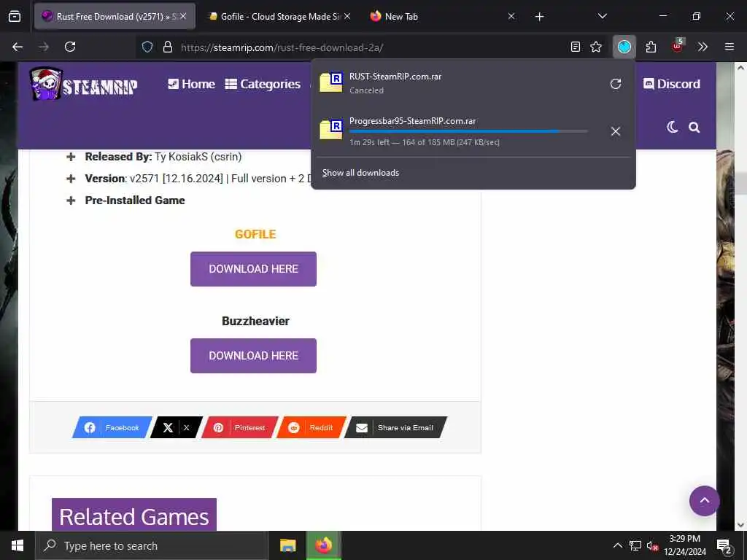The image size is (747, 560).
Task: Toggle dark mode moon icon
Action: [672, 127]
